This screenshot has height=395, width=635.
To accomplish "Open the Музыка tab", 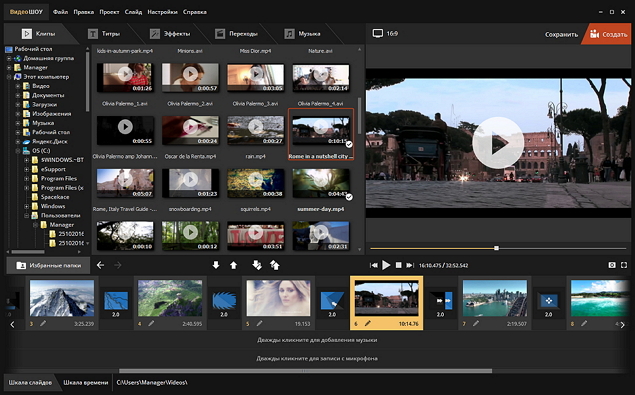I will (303, 34).
